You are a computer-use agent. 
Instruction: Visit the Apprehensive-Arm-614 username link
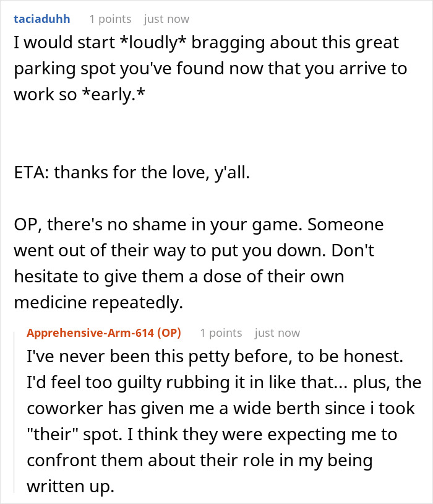90,332
